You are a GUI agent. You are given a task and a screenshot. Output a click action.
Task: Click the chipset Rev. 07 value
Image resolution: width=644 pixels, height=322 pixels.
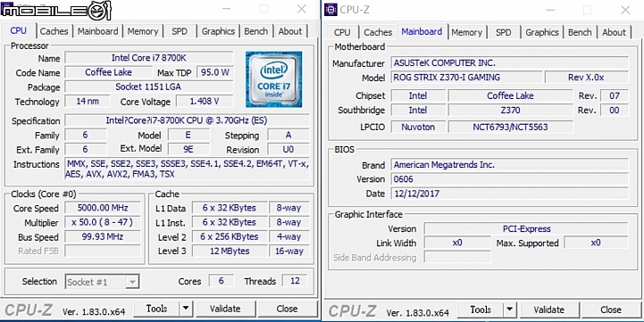click(614, 95)
